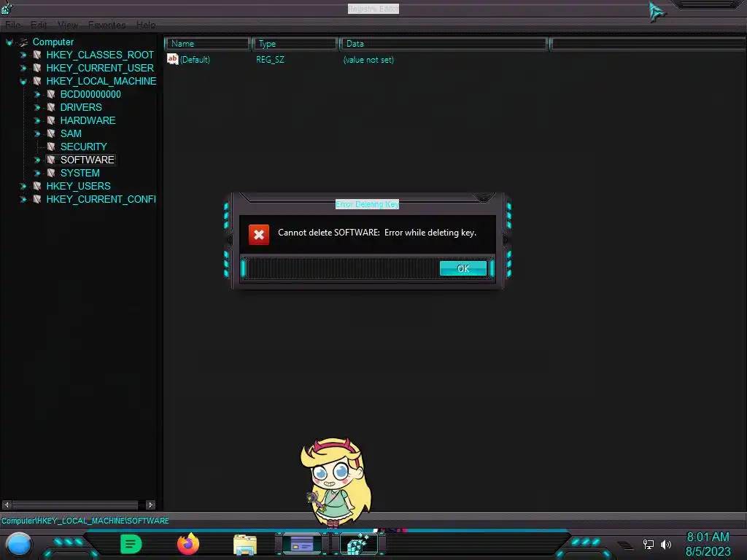This screenshot has width=747, height=560.
Task: Click the network tray icon
Action: (x=648, y=544)
